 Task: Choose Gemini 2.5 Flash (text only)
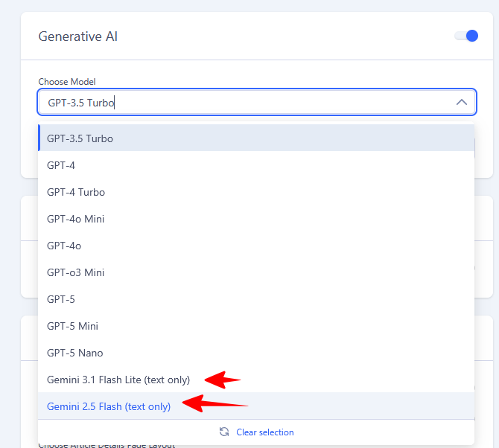coord(256,406)
